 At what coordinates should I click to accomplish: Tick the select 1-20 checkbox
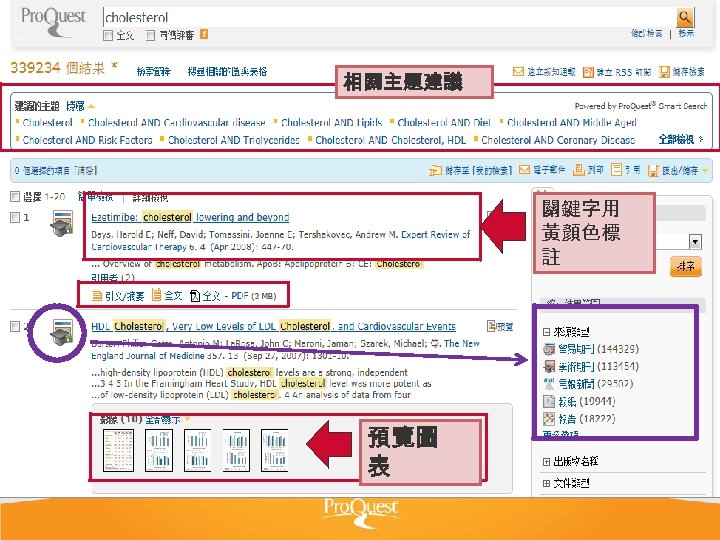click(15, 197)
